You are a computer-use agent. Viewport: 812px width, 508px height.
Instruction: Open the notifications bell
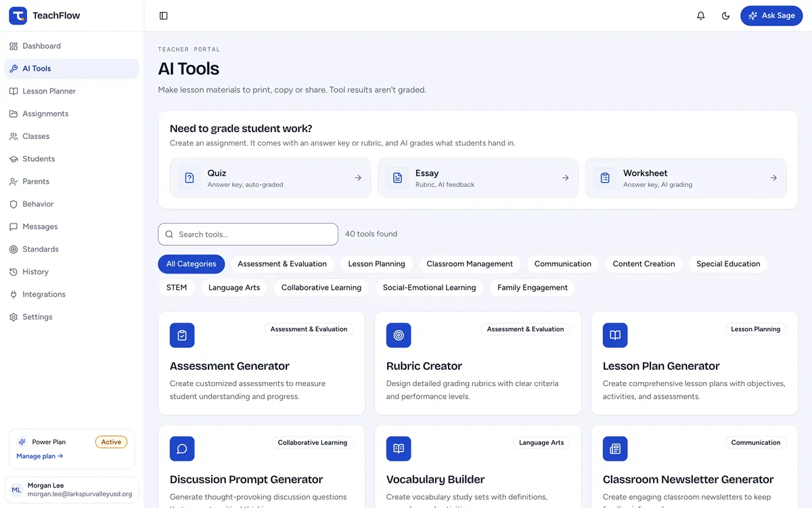(x=701, y=16)
